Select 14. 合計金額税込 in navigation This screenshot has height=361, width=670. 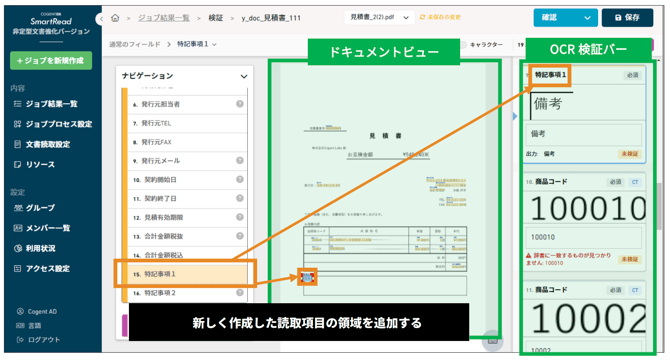(x=188, y=255)
